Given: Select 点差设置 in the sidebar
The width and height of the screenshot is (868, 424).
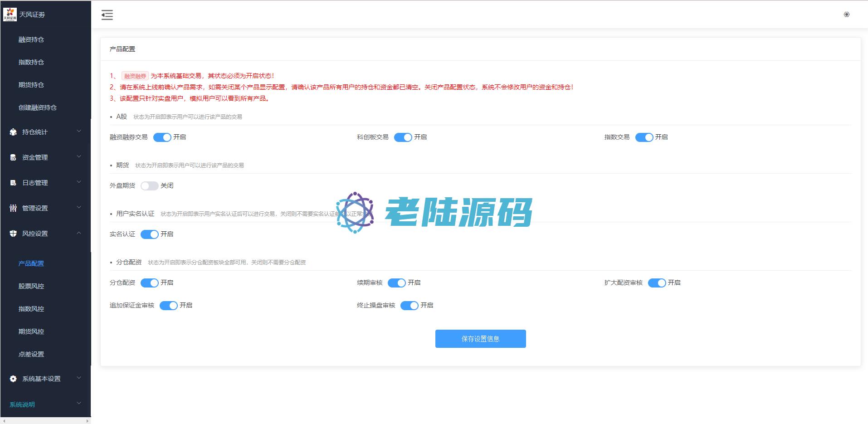Looking at the screenshot, I should click(31, 354).
